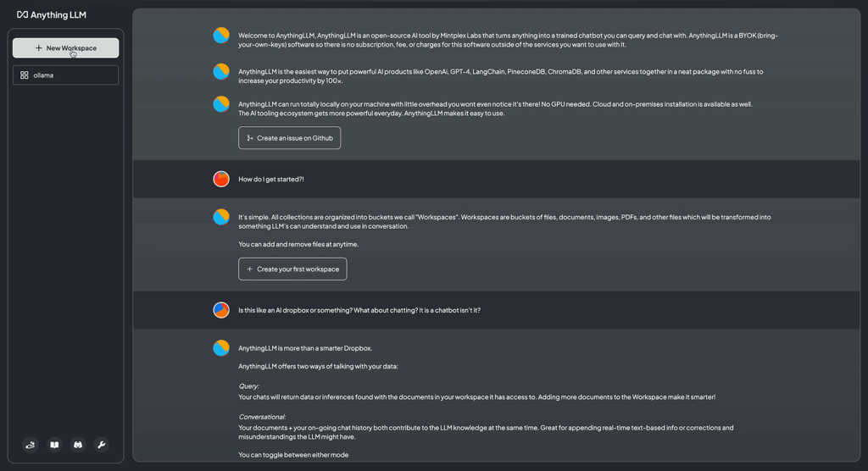The width and height of the screenshot is (868, 471).
Task: Click the italic Conversational heading
Action: pos(263,417)
